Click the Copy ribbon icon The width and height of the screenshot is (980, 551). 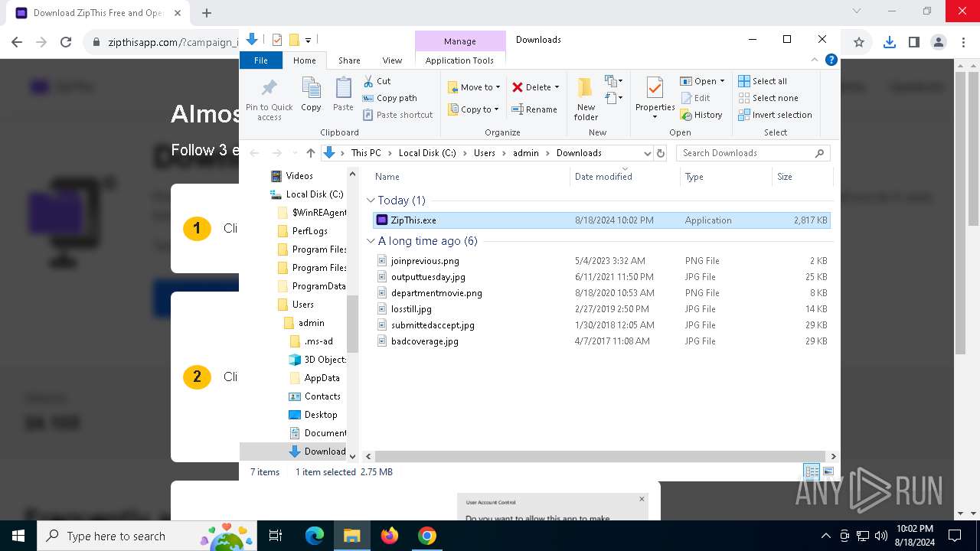click(x=311, y=95)
